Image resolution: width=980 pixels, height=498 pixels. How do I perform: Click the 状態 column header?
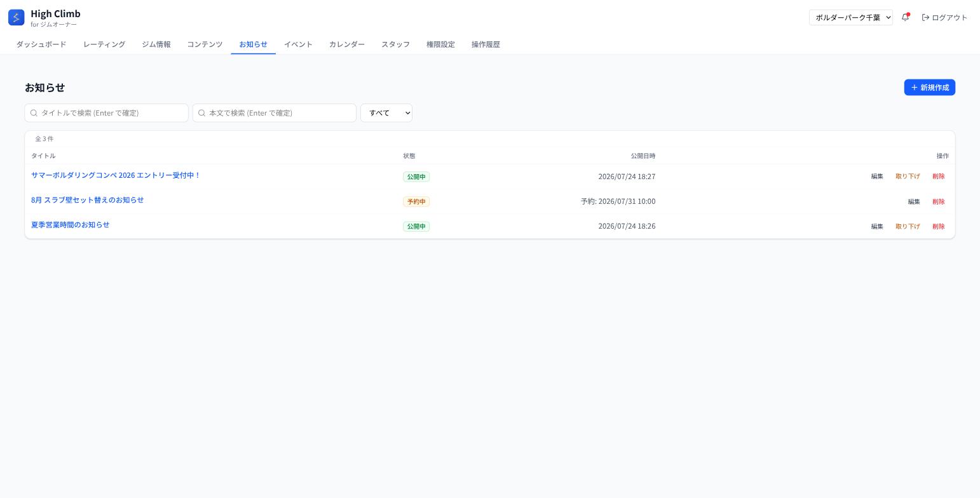pyautogui.click(x=409, y=156)
